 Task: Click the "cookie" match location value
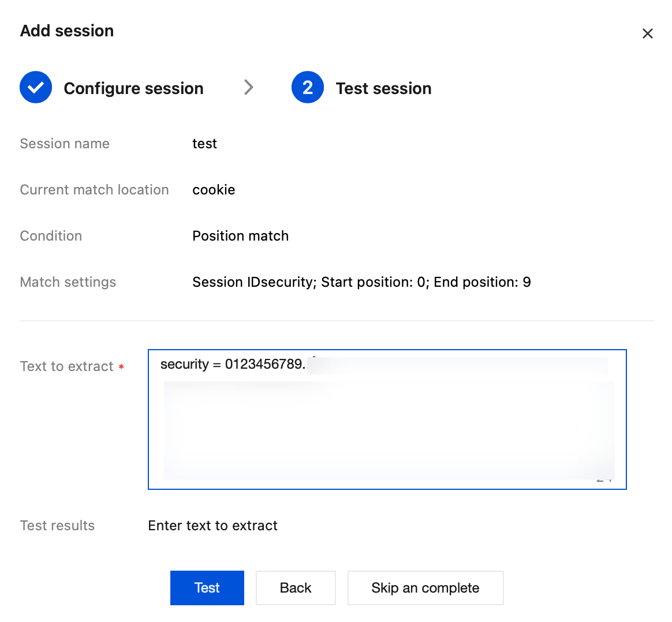coord(214,190)
